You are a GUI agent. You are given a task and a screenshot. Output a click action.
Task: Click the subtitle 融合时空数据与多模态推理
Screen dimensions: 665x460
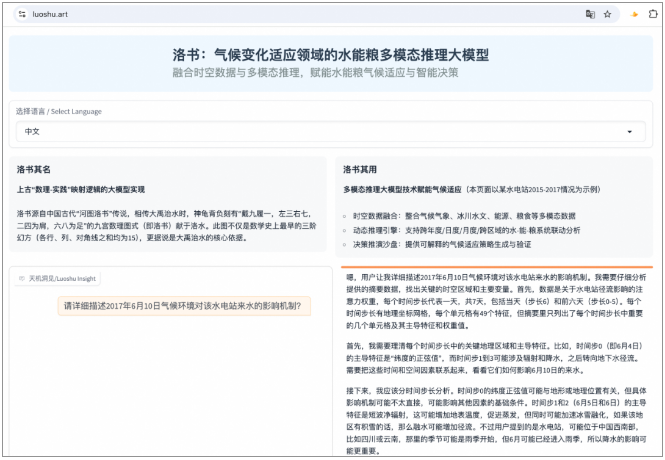point(315,72)
